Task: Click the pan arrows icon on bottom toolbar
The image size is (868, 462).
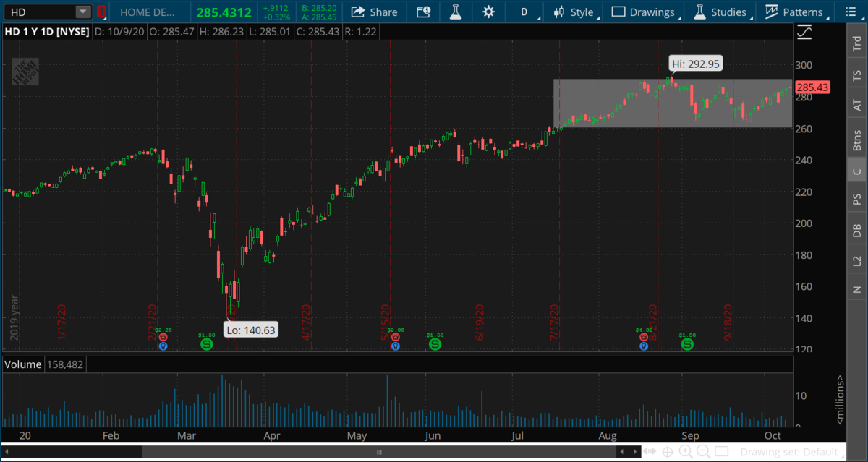Action: (651, 452)
